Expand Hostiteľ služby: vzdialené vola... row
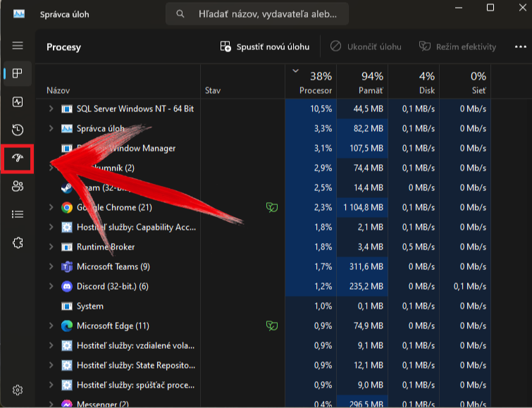This screenshot has height=408, width=532. 51,345
